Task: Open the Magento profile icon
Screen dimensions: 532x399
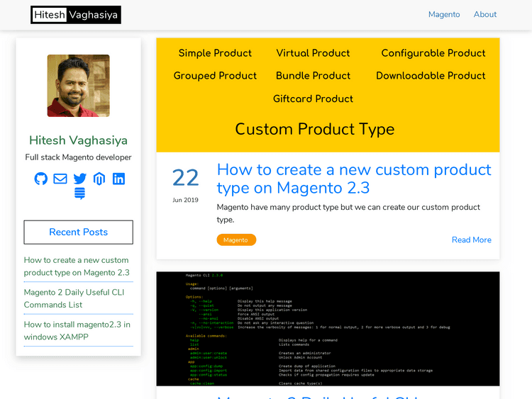Action: [99, 179]
